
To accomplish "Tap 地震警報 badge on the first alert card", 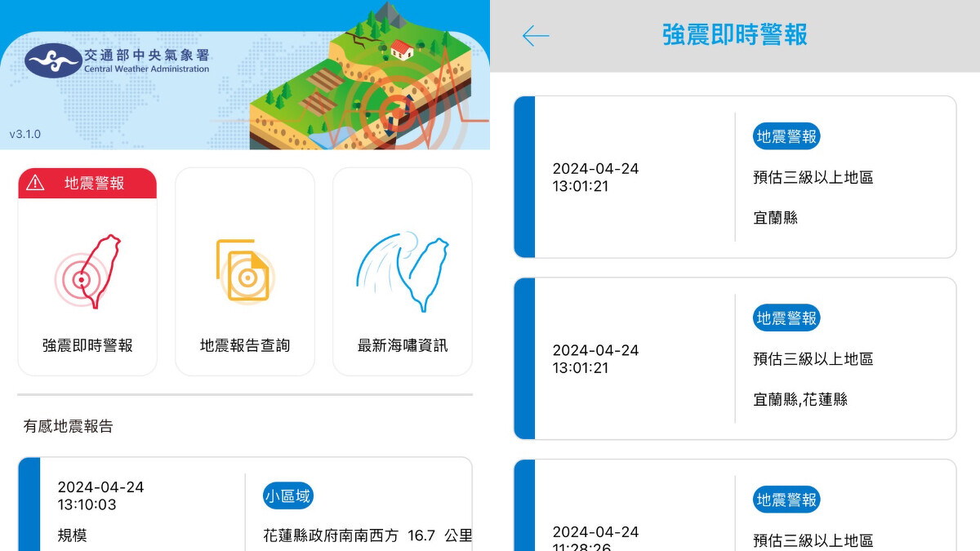I will [x=786, y=137].
